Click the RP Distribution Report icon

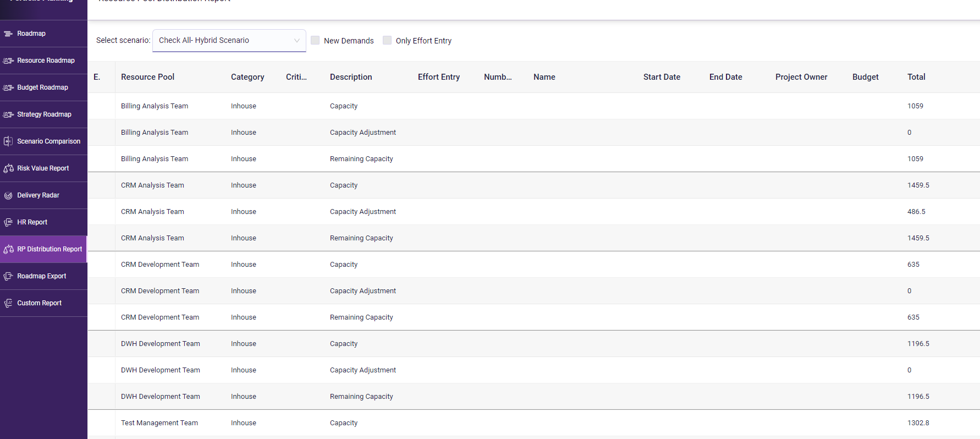8,249
